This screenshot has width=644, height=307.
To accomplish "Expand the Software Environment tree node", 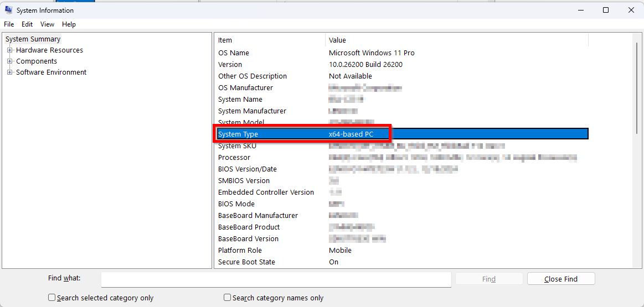I will coord(9,72).
